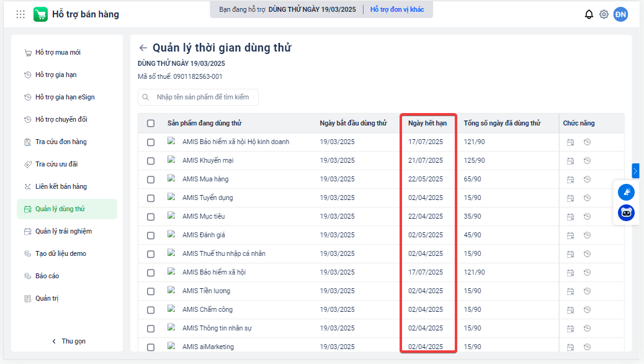Open Hỗ trợ mua mới in the sidebar
The height and width of the screenshot is (364, 644).
tap(67, 52)
